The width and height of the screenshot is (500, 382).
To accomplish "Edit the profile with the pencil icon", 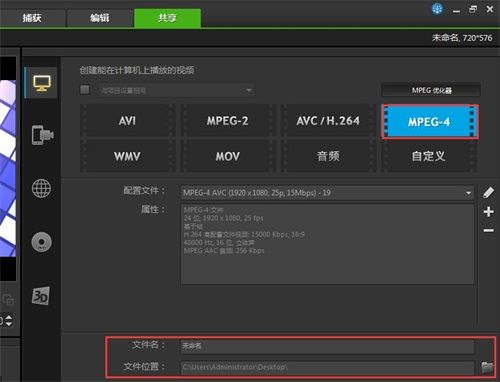I will pos(488,192).
